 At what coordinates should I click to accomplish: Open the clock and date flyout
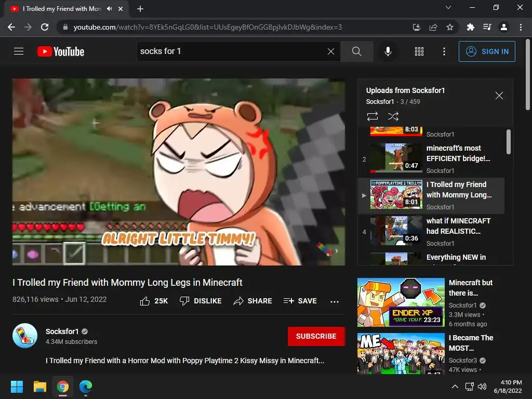point(508,387)
